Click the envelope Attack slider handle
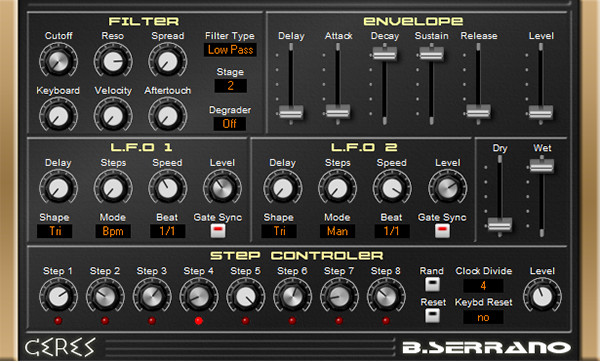 (338, 112)
